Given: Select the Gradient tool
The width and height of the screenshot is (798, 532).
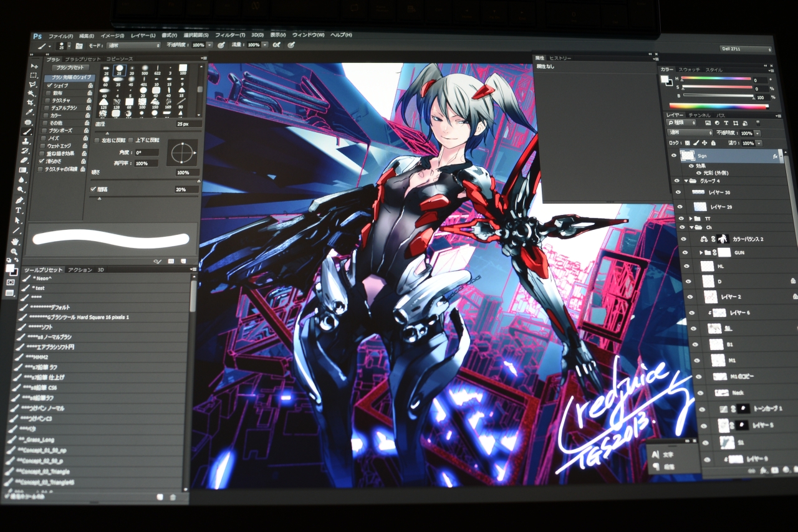Looking at the screenshot, I should click(23, 169).
